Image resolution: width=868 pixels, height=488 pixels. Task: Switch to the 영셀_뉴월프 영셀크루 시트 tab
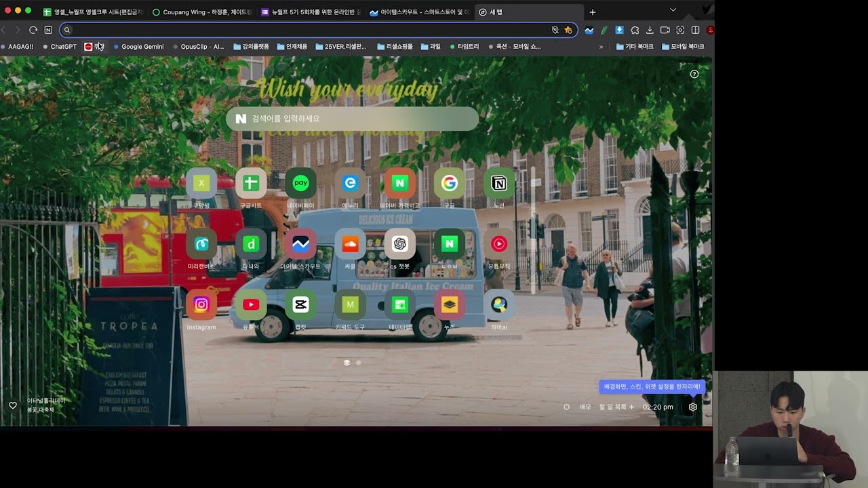point(93,12)
